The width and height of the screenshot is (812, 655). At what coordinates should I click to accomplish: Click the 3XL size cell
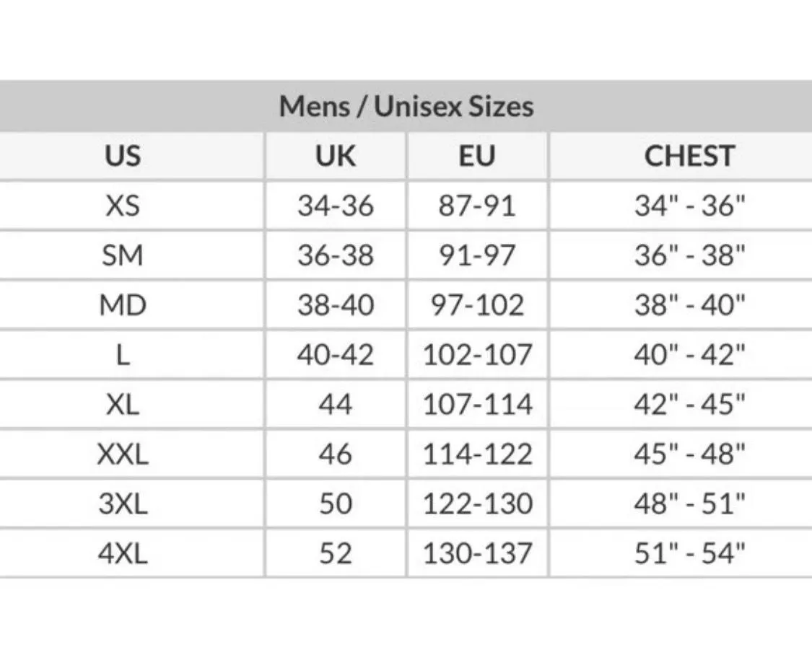pos(123,504)
